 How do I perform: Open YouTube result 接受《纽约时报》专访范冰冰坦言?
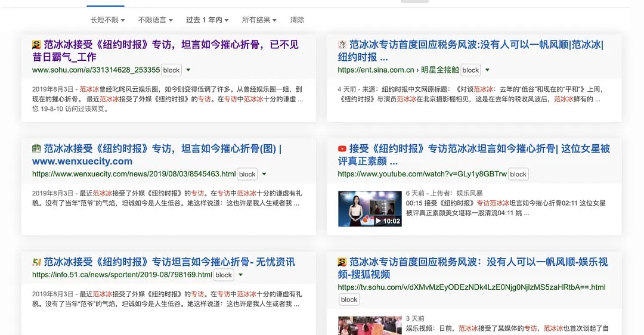pos(474,155)
